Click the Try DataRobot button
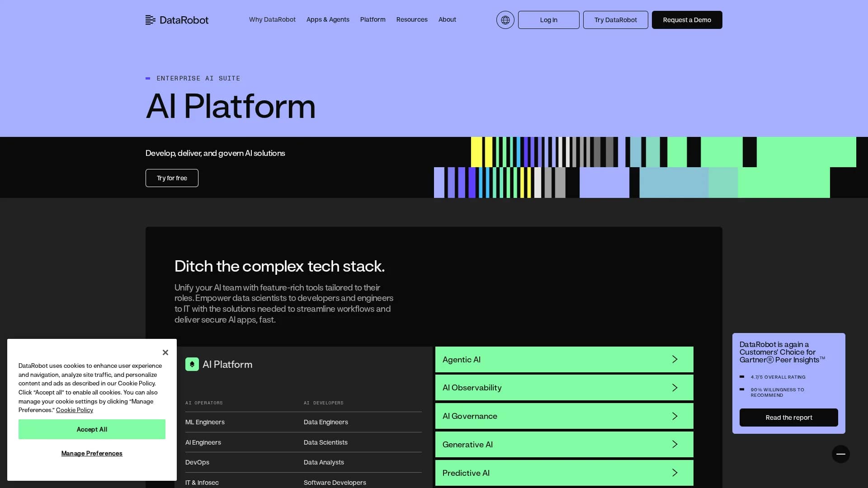This screenshot has width=868, height=488. pyautogui.click(x=615, y=20)
